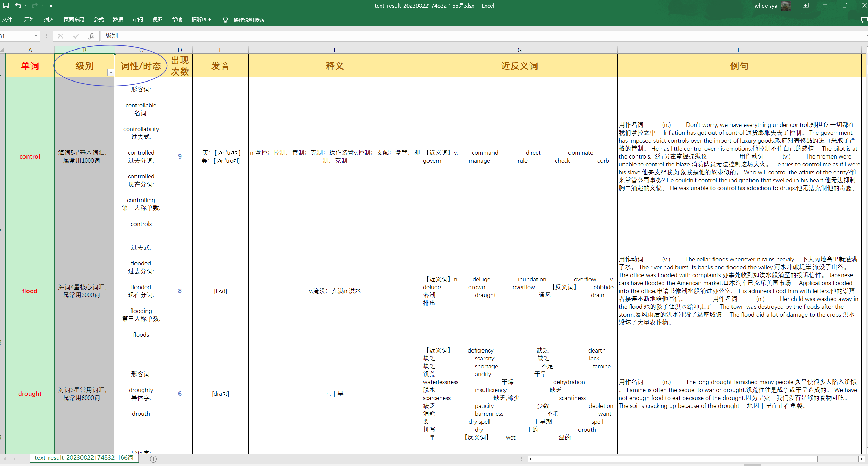
Task: Open the 页面布局 ribbon tab
Action: (x=74, y=20)
